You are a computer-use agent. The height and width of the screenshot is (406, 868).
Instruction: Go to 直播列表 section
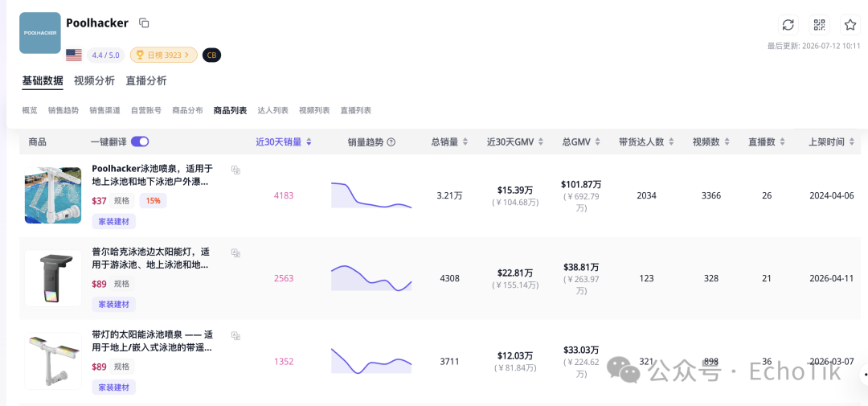tap(356, 110)
